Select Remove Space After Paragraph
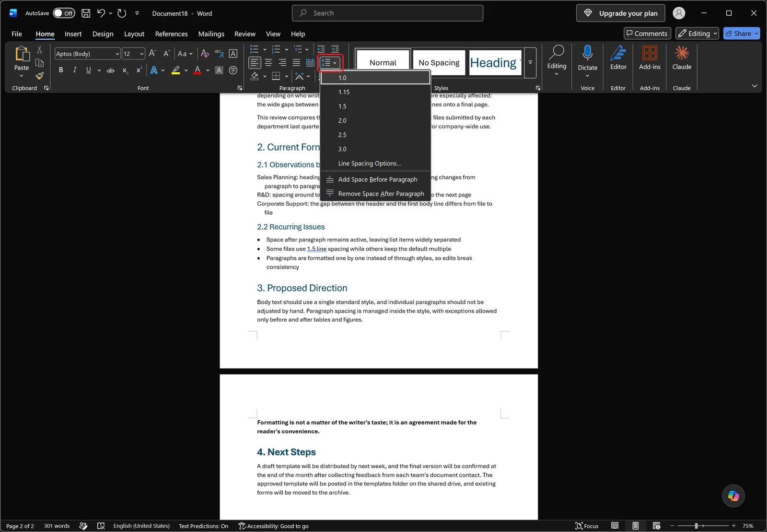The height and width of the screenshot is (532, 767). [x=375, y=194]
